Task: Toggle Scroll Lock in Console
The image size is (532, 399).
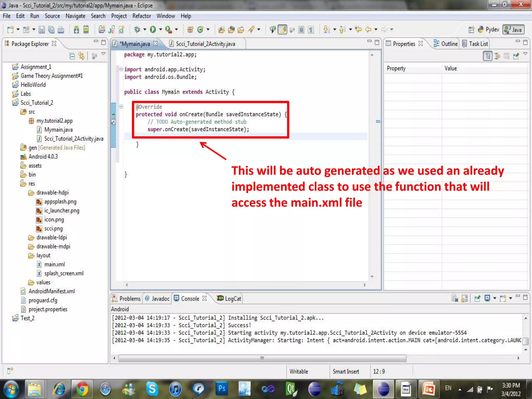Action: (464, 298)
